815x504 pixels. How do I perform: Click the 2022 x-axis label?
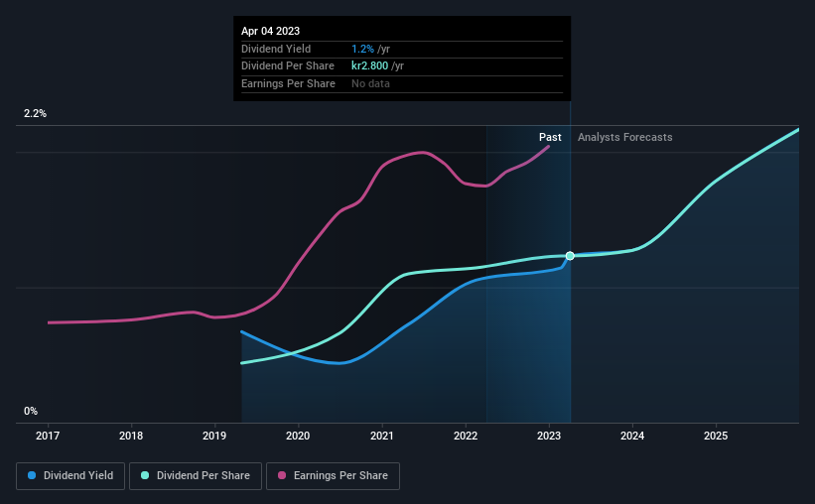click(466, 436)
